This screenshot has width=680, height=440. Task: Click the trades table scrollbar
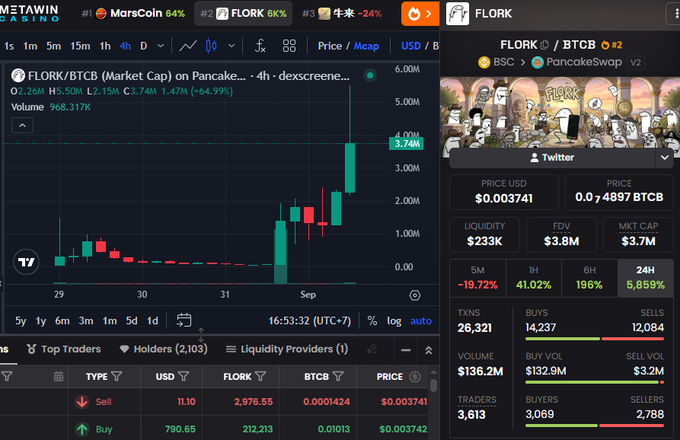(433, 385)
